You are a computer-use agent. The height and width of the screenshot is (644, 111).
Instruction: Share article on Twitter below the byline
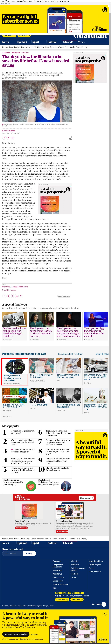8,138
